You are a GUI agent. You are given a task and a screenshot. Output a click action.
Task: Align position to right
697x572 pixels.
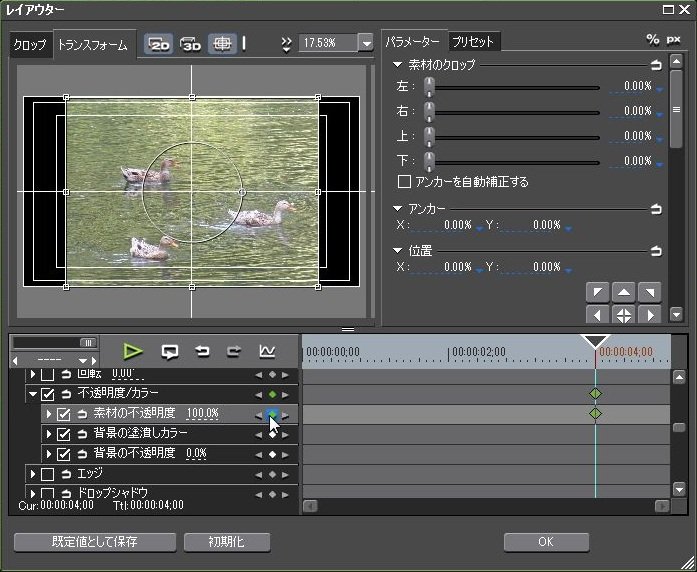649,315
